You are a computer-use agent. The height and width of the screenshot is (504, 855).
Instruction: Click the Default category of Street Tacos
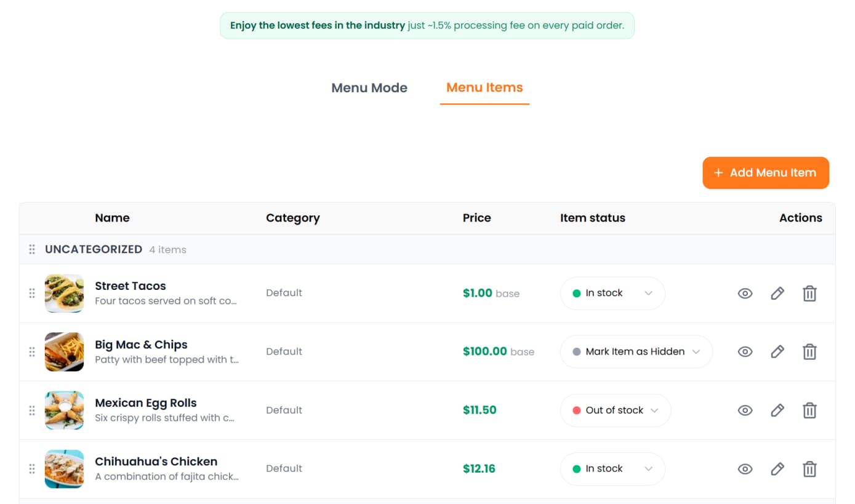pos(284,293)
